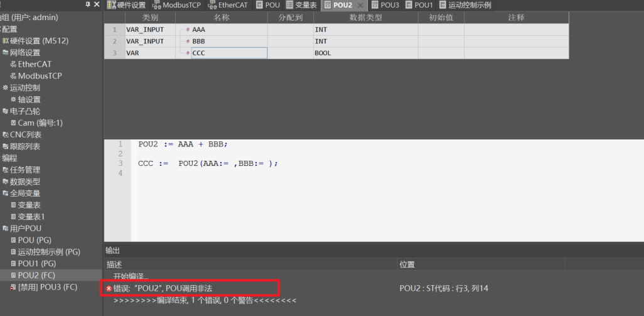Click the Cam (编号:1) item icon

pos(13,123)
